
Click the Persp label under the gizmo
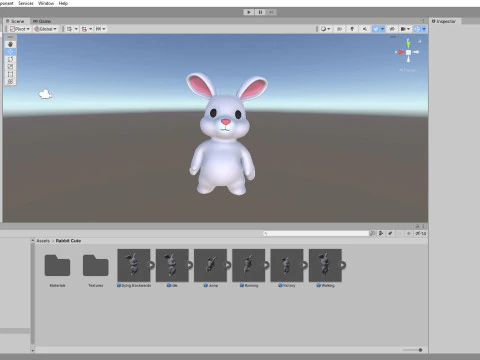tap(407, 70)
